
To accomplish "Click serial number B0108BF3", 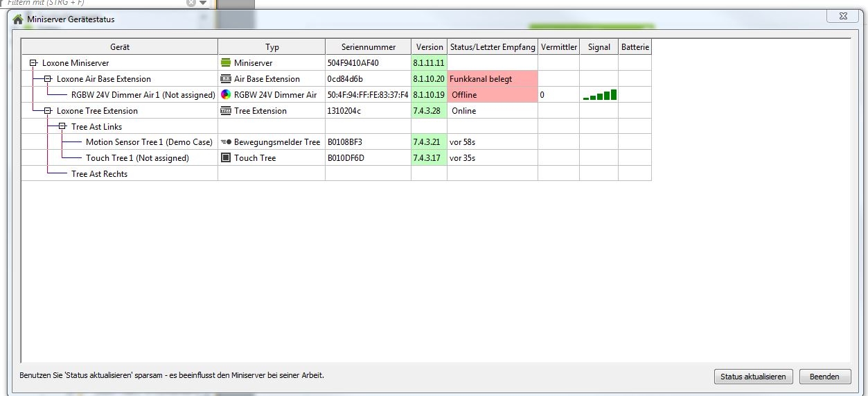I will (x=345, y=142).
